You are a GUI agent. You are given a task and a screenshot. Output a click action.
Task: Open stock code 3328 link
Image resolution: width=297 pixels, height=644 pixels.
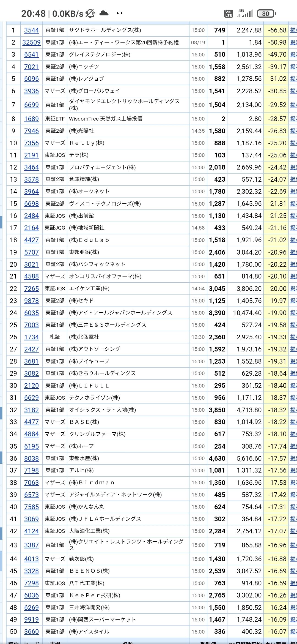click(31, 571)
